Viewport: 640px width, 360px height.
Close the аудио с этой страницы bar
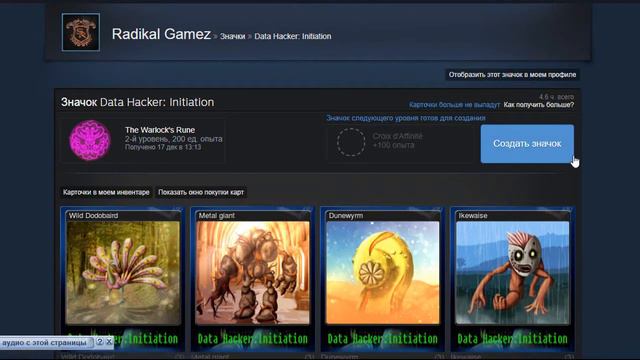(109, 342)
